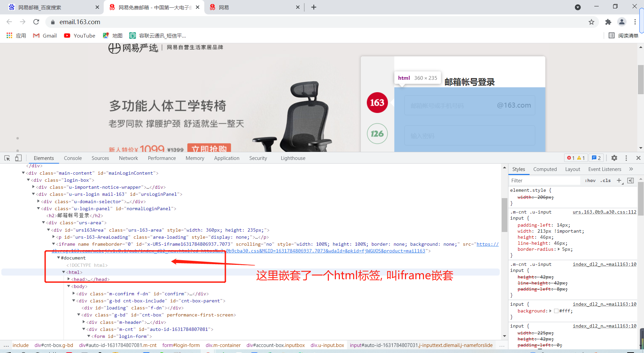
Task: Select div#cnt-box.g-bd in the breadcrumb
Action: click(54, 345)
